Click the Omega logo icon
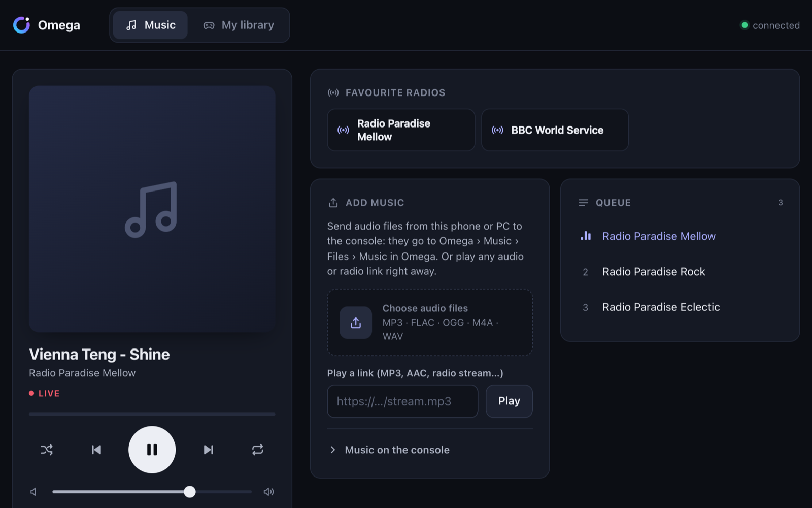 tap(21, 25)
